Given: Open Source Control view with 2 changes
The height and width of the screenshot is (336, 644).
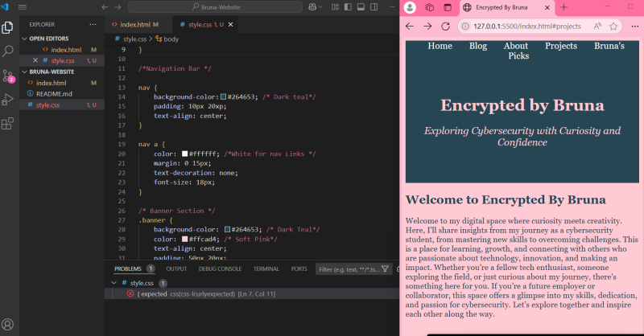Looking at the screenshot, I should (x=8, y=76).
